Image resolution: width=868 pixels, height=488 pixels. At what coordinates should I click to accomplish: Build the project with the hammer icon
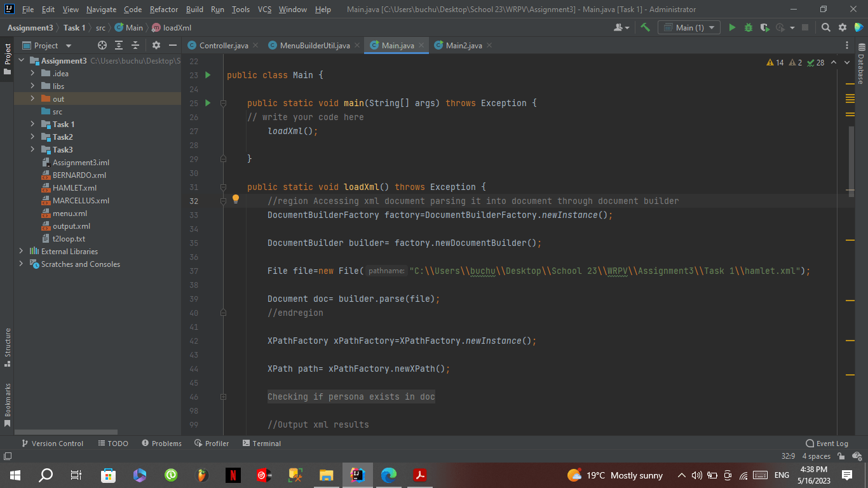coord(645,27)
